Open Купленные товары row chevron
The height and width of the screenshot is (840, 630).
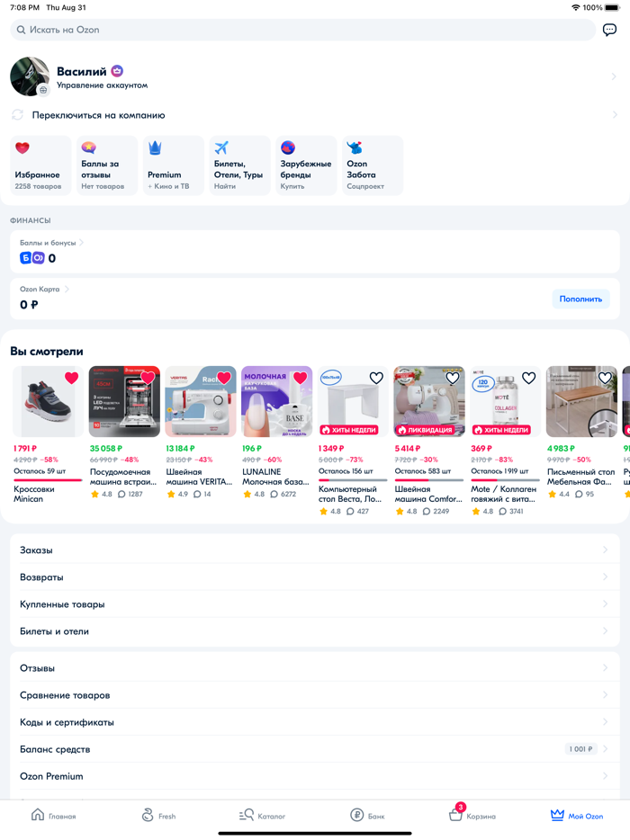click(x=605, y=603)
